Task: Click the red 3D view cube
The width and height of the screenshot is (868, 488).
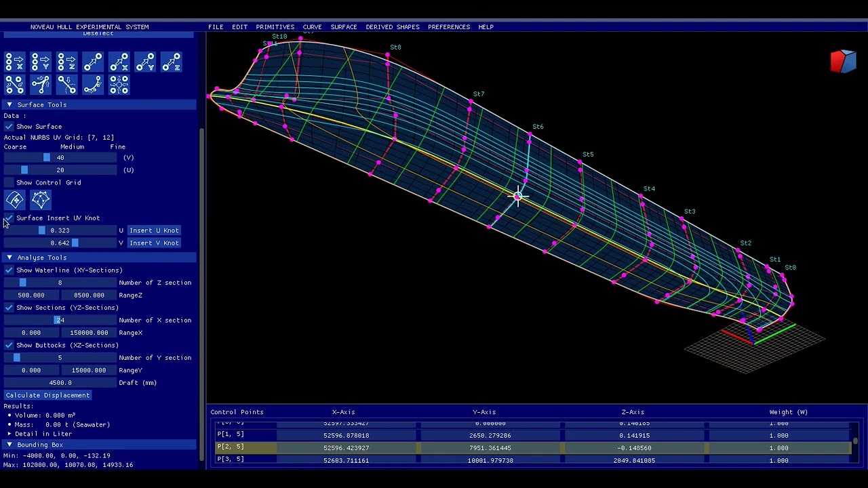Action: [x=843, y=61]
